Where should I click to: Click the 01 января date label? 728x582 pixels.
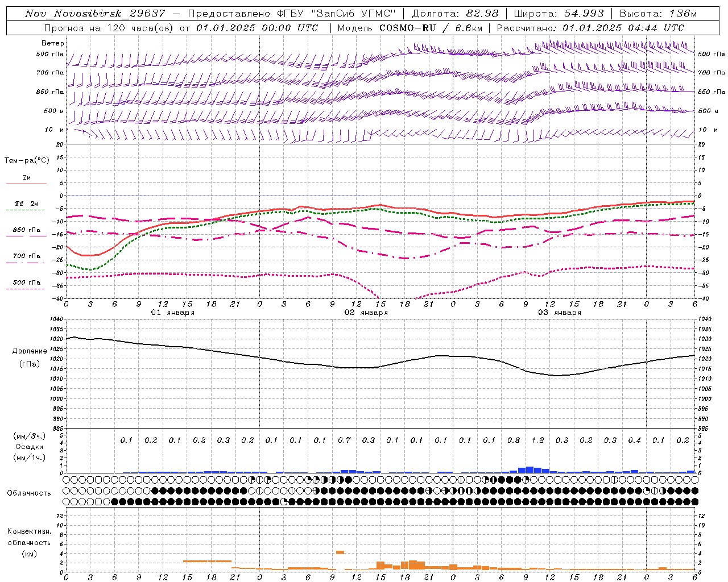click(173, 313)
